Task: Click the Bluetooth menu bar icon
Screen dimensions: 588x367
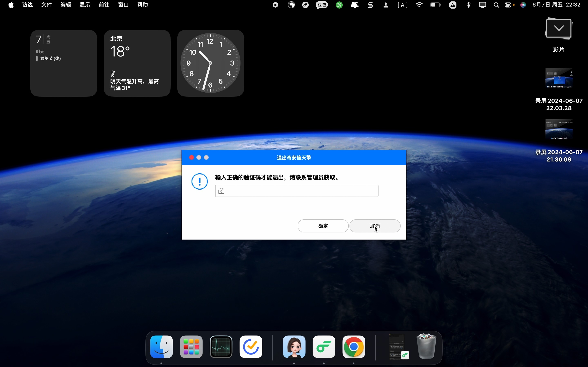Action: point(468,5)
